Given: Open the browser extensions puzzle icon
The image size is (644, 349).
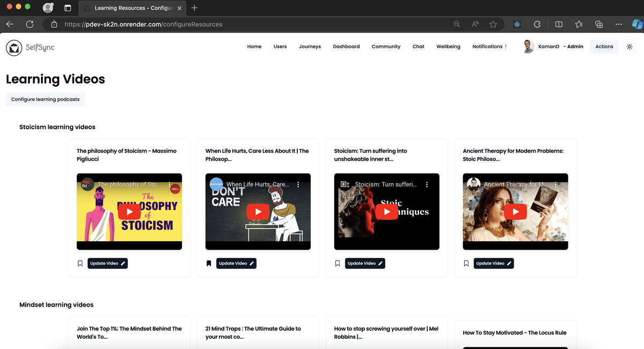Looking at the screenshot, I should (537, 24).
